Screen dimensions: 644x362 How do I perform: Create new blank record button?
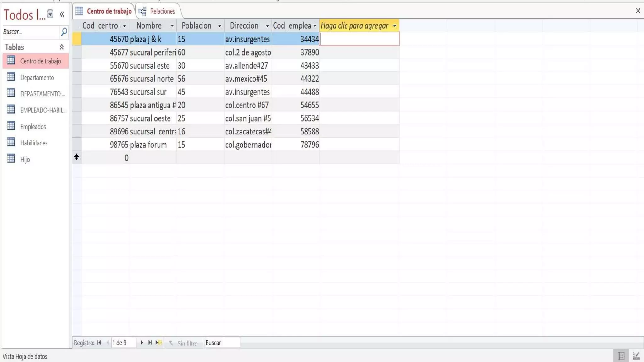pos(158,343)
